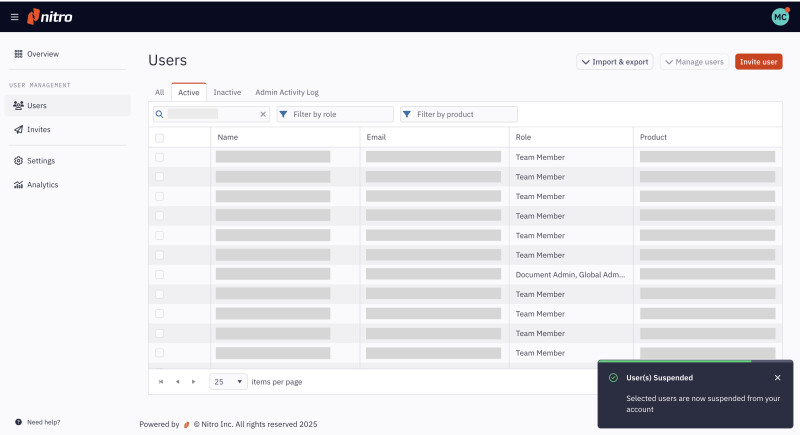This screenshot has height=435, width=800.
Task: Select the Document Admin row checkbox
Action: pyautogui.click(x=160, y=274)
